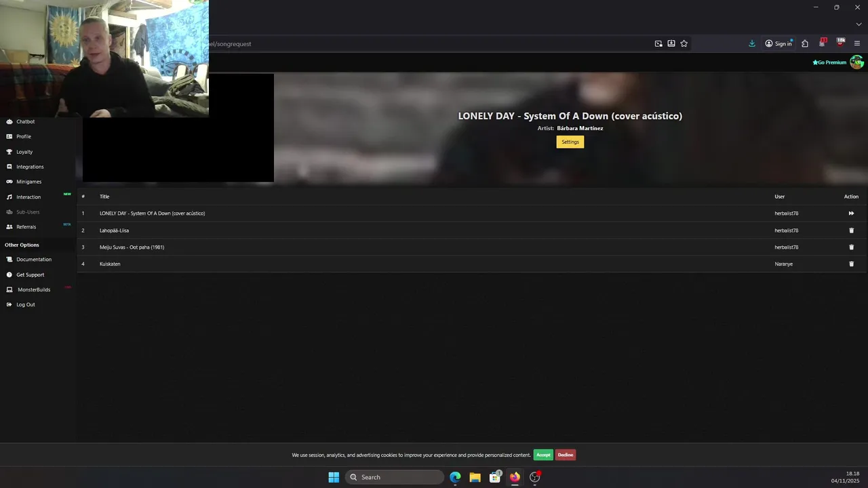
Task: Open extension icon with 11 badge
Action: click(x=823, y=43)
